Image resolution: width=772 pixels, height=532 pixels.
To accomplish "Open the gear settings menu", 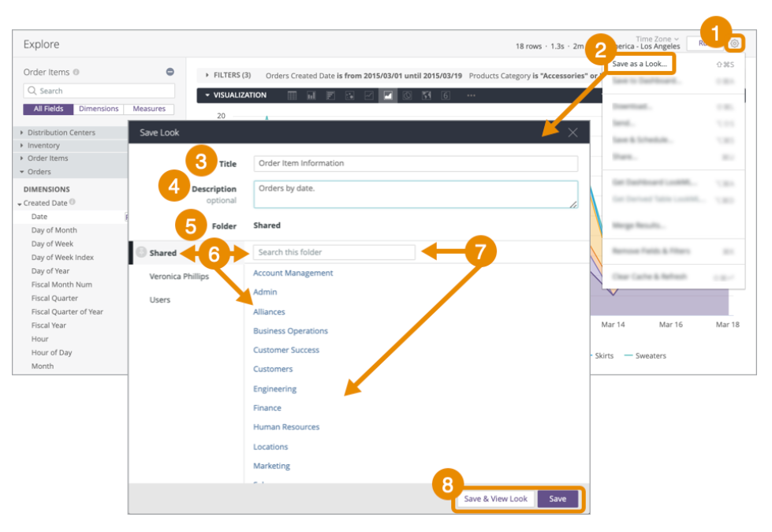I will pos(734,43).
